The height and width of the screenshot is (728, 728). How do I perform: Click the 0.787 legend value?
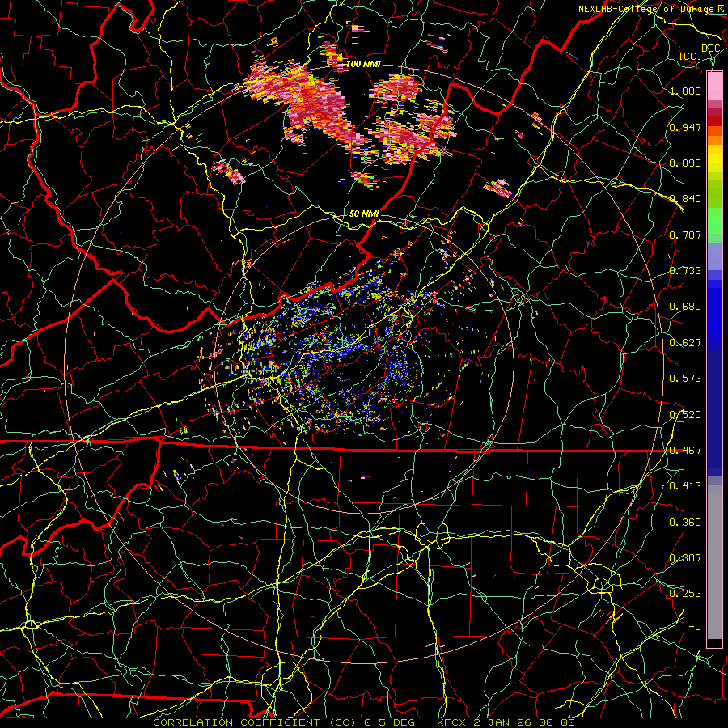click(685, 235)
